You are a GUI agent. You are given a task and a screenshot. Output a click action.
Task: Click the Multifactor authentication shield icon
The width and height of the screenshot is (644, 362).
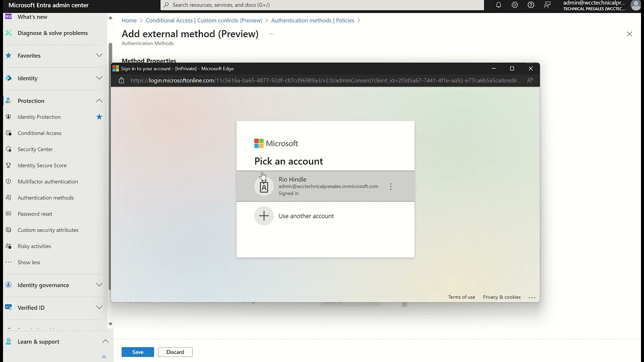pyautogui.click(x=8, y=181)
